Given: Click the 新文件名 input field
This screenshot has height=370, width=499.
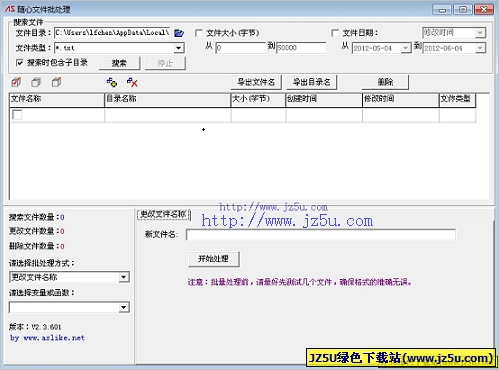Looking at the screenshot, I should [321, 234].
